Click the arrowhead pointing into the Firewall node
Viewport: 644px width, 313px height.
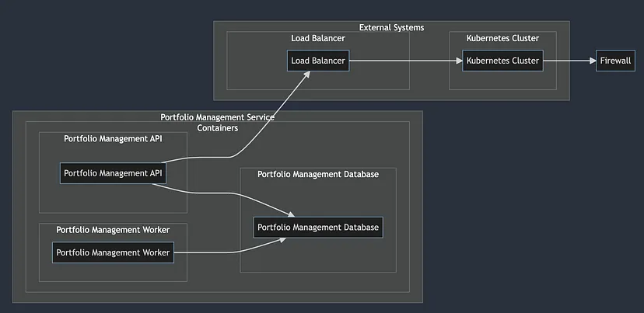(x=590, y=61)
